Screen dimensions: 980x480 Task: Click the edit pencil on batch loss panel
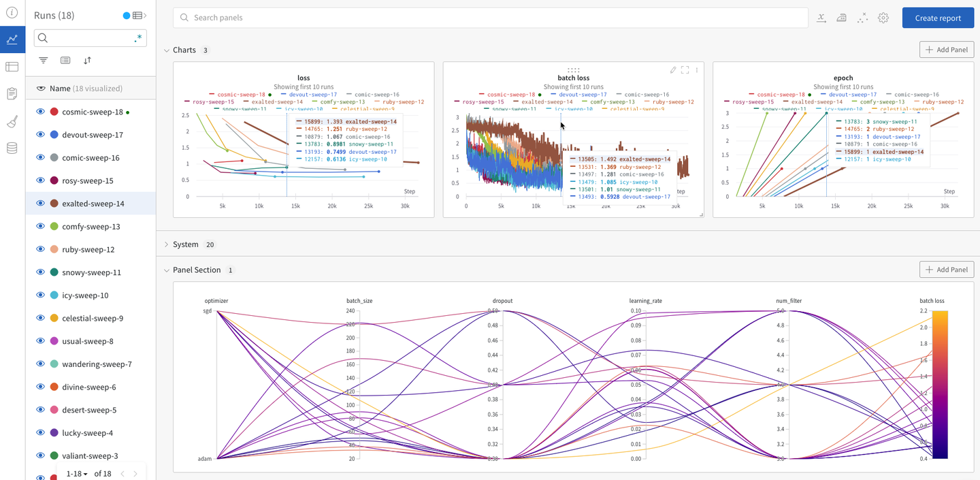point(673,69)
